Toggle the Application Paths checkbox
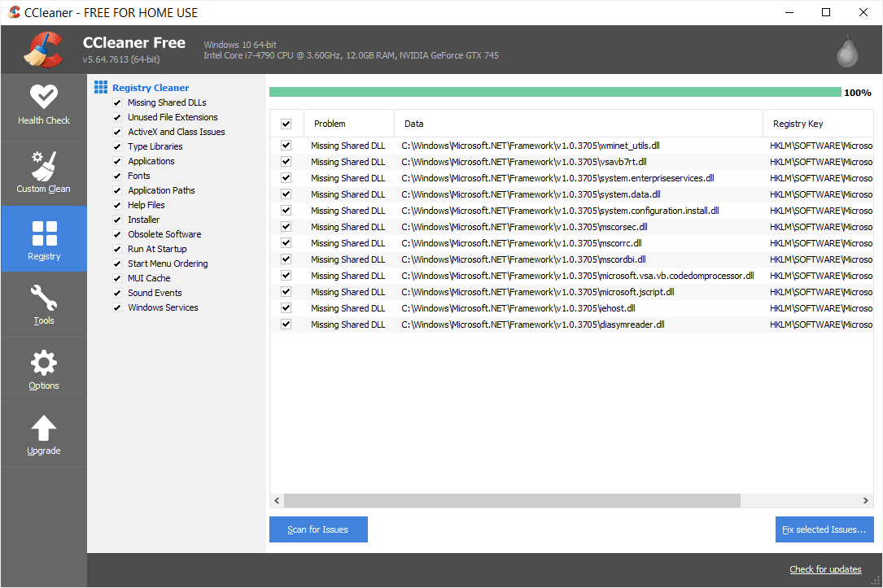 pos(117,191)
